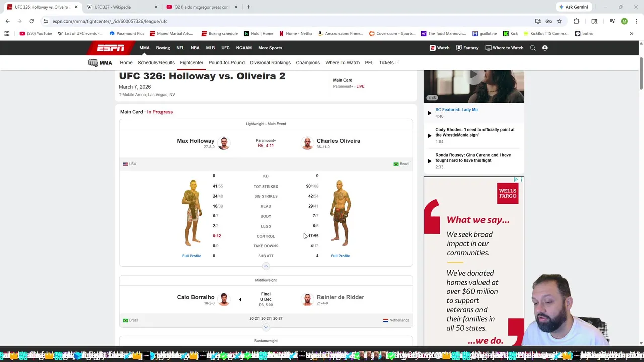Close the UFC 327 Wikipedia tab
This screenshot has height=362, width=644.
click(156, 7)
